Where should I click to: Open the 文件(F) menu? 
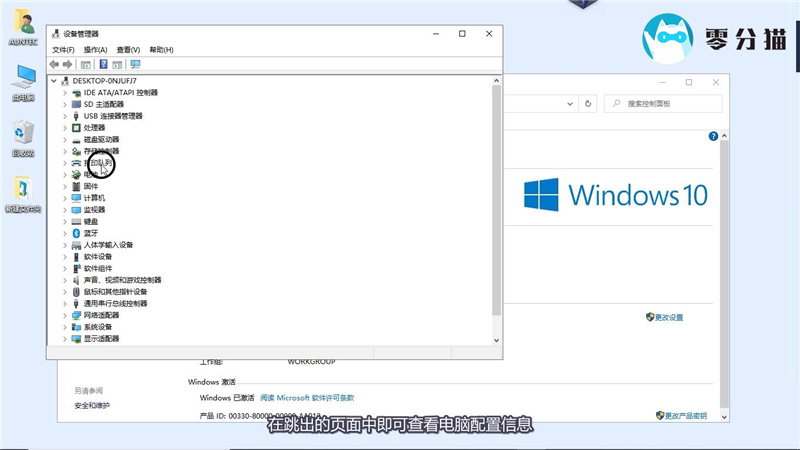coord(63,49)
